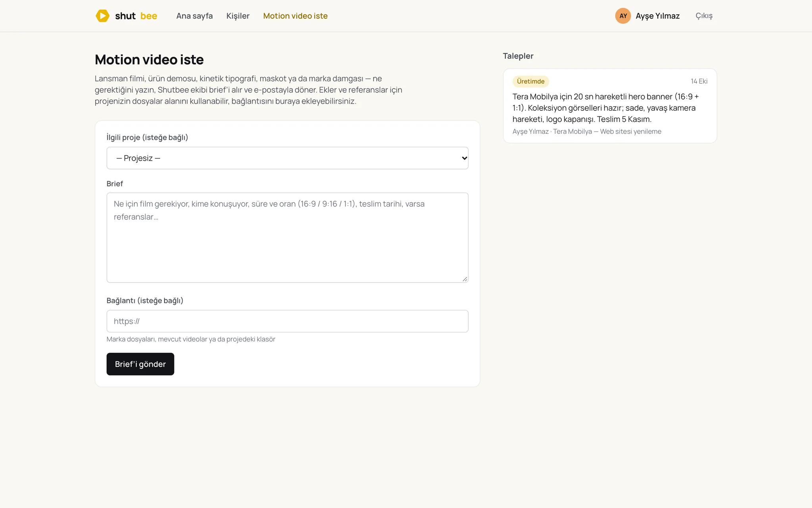Image resolution: width=812 pixels, height=508 pixels.
Task: Open the Projesiz project dropdown
Action: 287,158
